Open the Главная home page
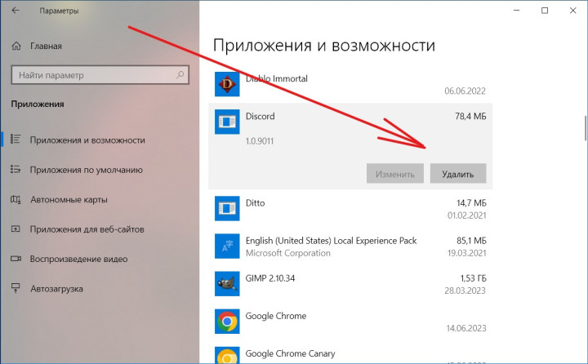588x364 pixels. pos(45,47)
